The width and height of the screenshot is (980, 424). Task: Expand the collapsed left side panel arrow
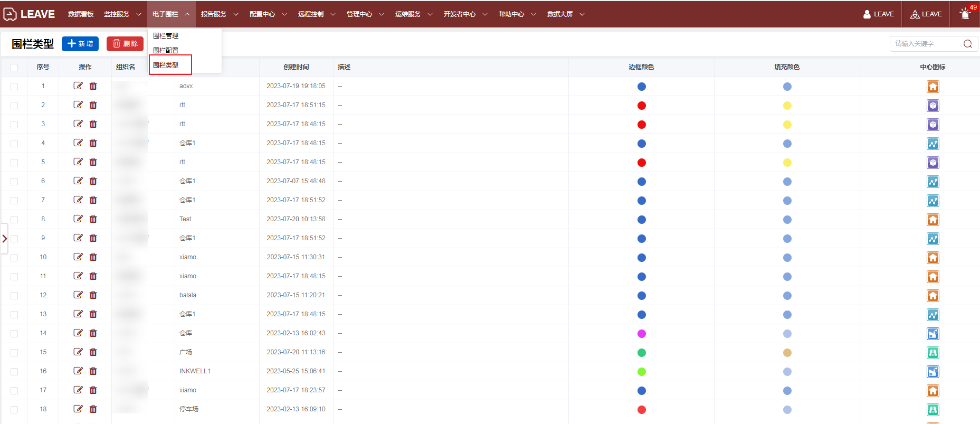5,239
